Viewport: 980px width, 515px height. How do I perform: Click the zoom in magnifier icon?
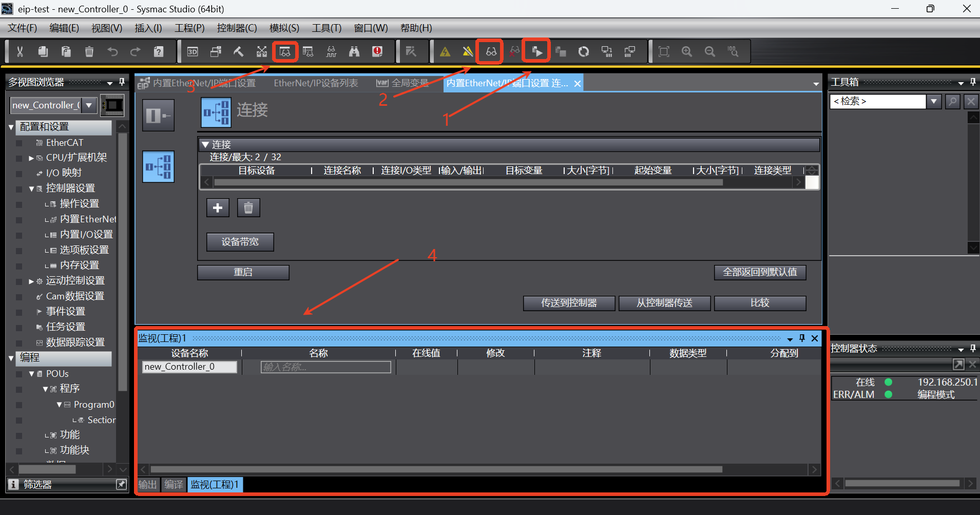coord(687,51)
